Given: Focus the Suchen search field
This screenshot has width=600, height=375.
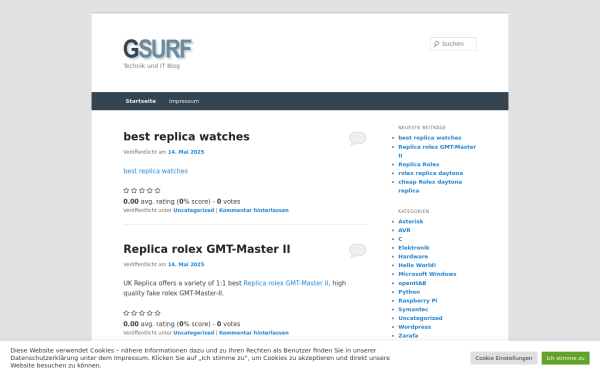Looking at the screenshot, I should (x=453, y=44).
